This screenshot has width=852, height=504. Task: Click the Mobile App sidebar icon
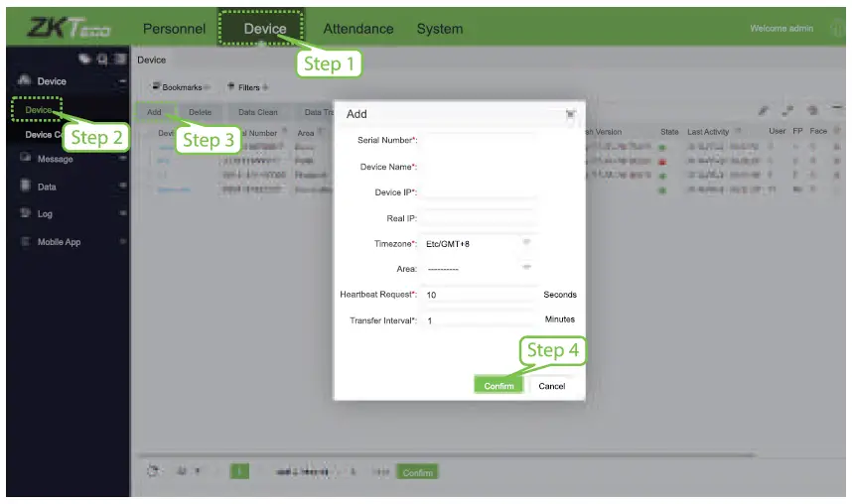click(25, 242)
